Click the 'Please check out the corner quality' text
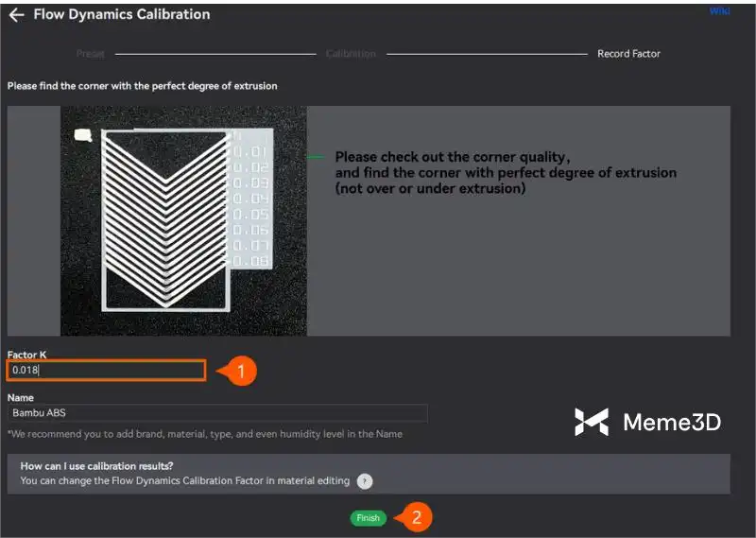Image resolution: width=756 pixels, height=538 pixels. [453, 157]
